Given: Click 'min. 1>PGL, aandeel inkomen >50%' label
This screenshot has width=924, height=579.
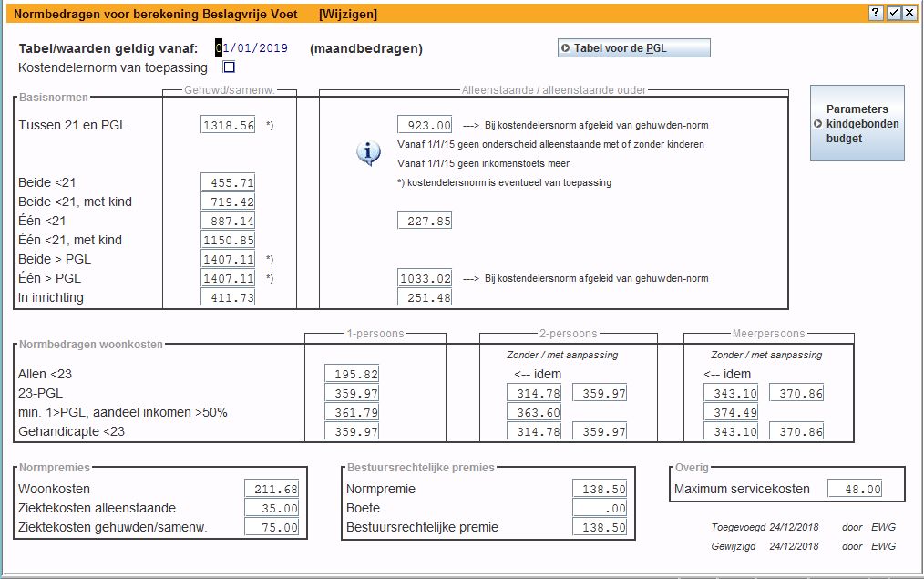Looking at the screenshot, I should [123, 412].
